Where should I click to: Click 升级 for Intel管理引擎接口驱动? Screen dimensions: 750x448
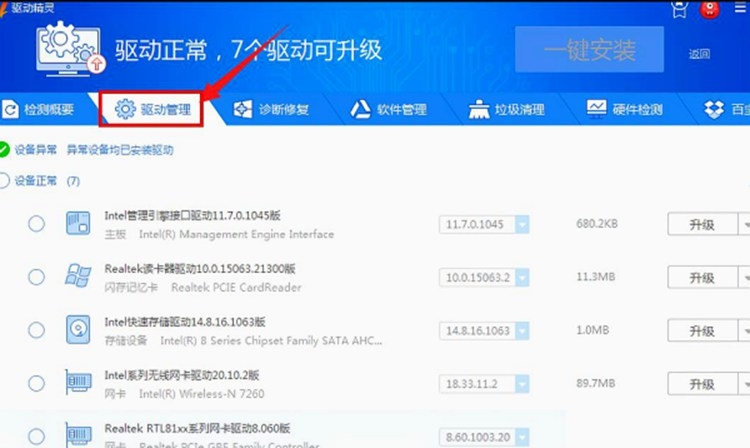click(x=702, y=224)
